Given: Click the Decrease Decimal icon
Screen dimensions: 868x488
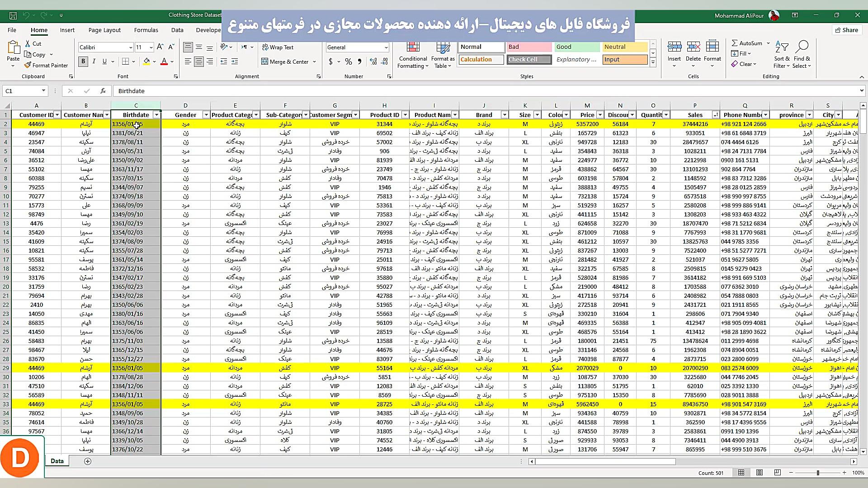Looking at the screenshot, I should (x=385, y=61).
